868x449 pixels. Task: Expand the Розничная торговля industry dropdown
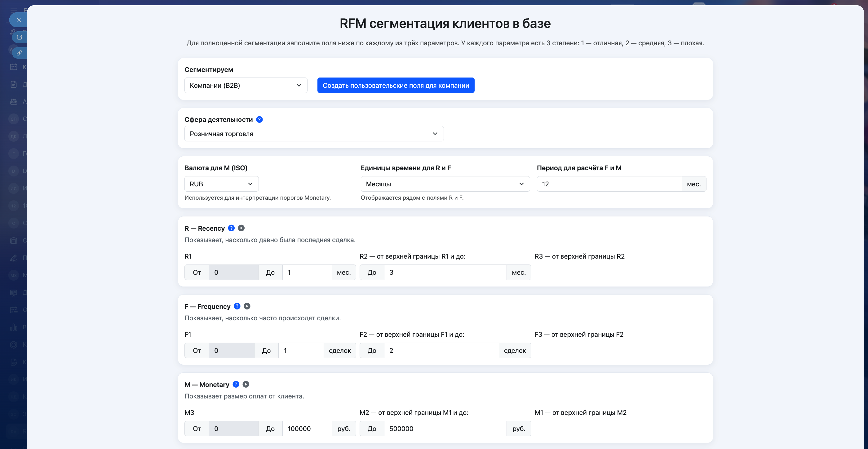click(314, 134)
